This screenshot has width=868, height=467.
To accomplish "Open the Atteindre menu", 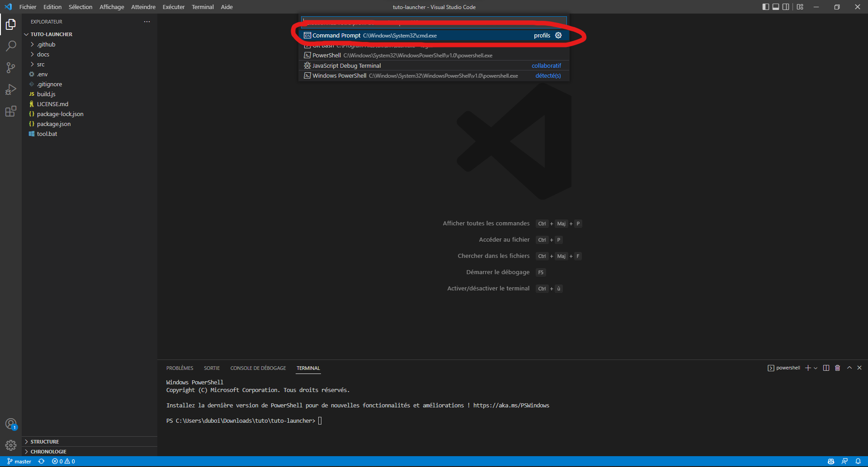I will tap(143, 7).
